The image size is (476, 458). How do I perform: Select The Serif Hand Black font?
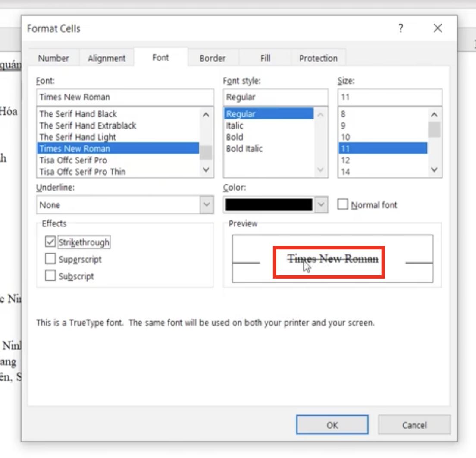(118, 114)
